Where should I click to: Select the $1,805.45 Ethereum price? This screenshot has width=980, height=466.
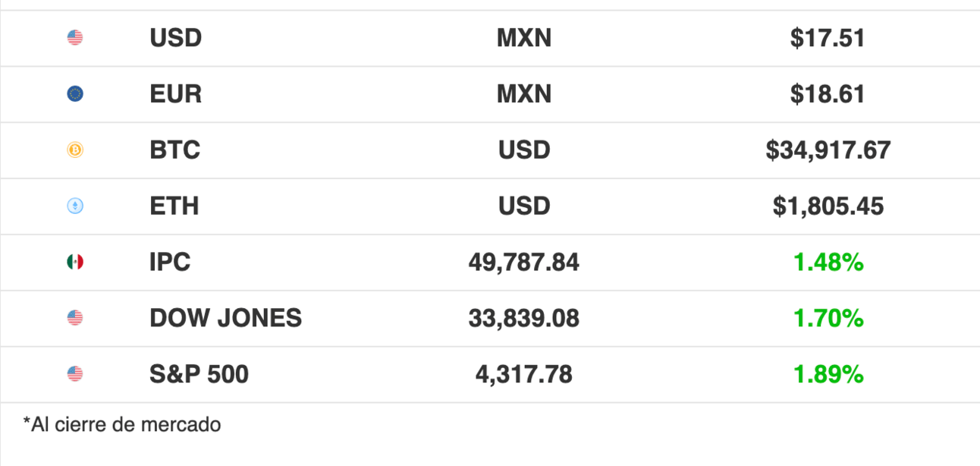tap(828, 206)
